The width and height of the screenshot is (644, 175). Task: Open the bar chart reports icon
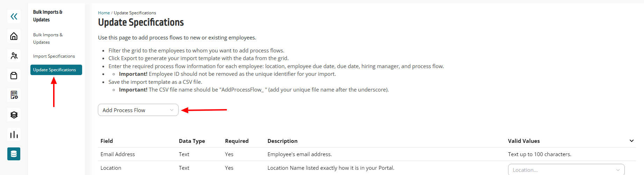(x=14, y=134)
